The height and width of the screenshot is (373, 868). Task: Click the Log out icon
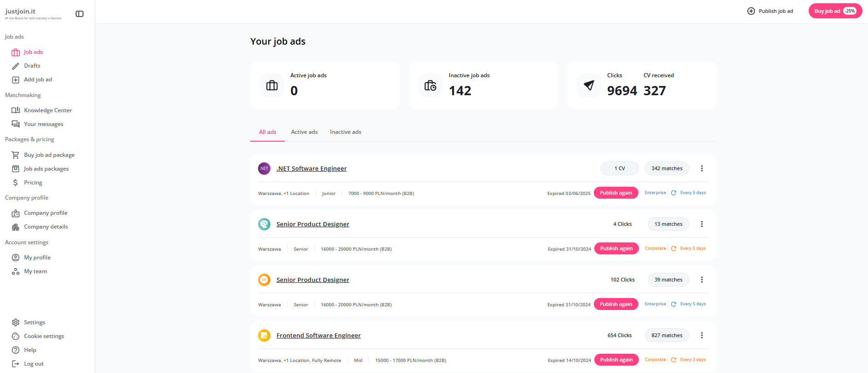[x=16, y=364]
